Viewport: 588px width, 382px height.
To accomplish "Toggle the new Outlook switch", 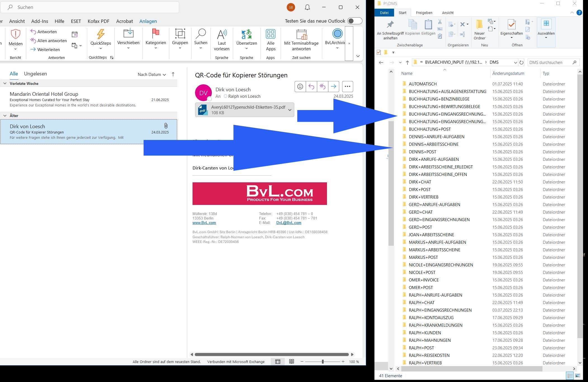I will 355,21.
